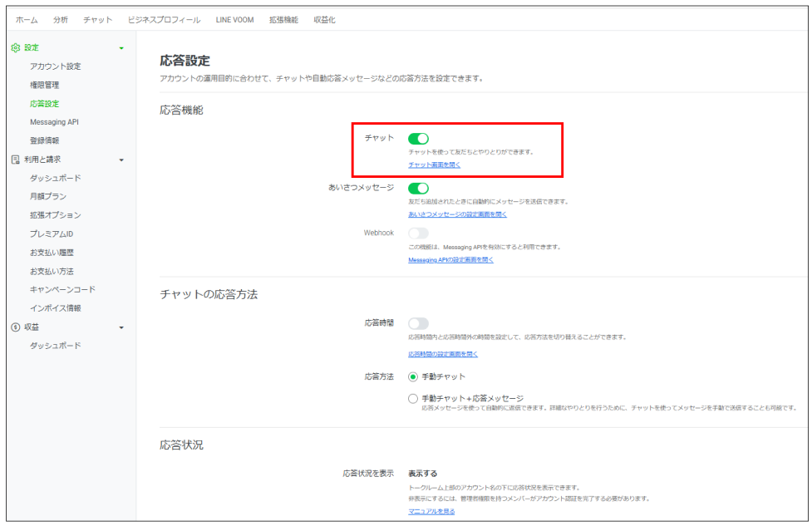812x526 pixels.
Task: Open the マニュアルを見る link
Action: point(431,512)
